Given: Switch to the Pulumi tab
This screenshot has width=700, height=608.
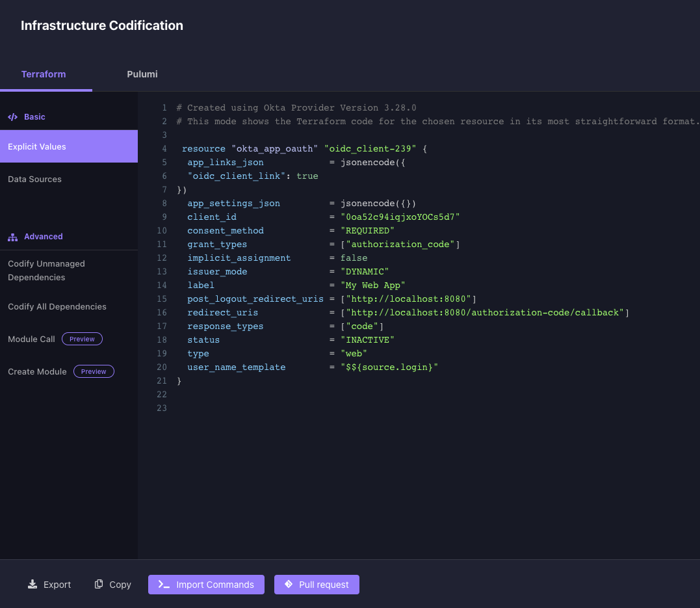Looking at the screenshot, I should click(x=142, y=74).
